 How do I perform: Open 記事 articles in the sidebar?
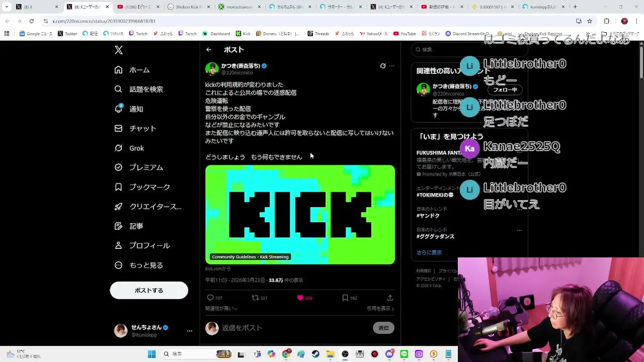[129, 226]
